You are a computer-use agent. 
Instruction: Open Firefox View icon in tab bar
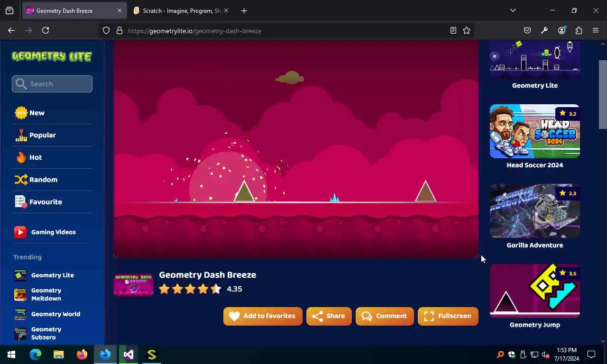coord(9,10)
